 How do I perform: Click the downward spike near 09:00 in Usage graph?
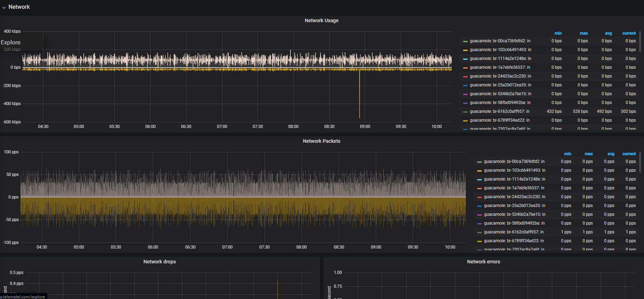click(x=360, y=94)
